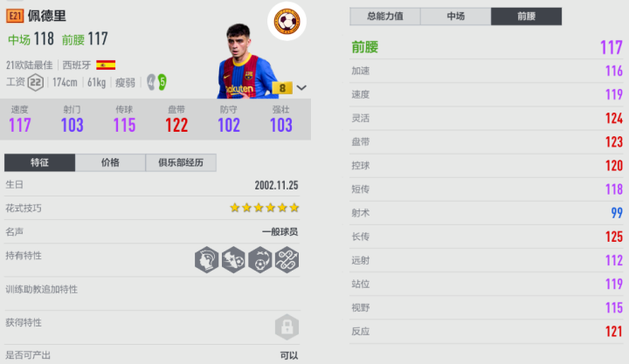Select the ball with arrows trait icon
The height and width of the screenshot is (364, 629).
coord(260,260)
